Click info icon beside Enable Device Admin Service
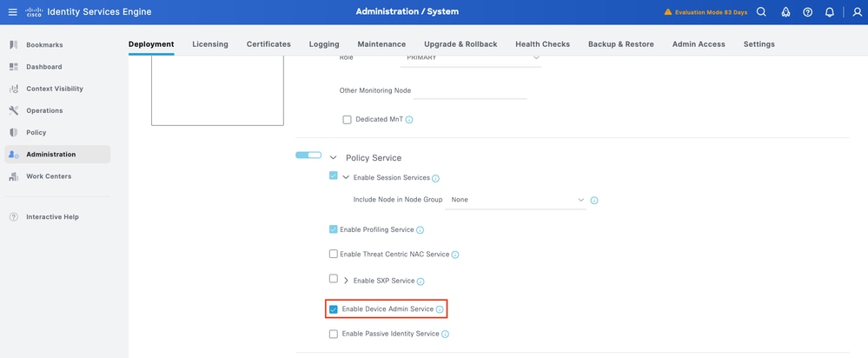The height and width of the screenshot is (358, 868). (440, 309)
